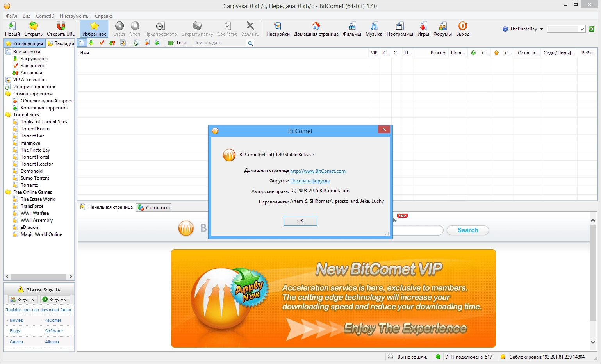The image size is (601, 364).
Task: Open the http://www.BitComet.com link
Action: click(318, 171)
